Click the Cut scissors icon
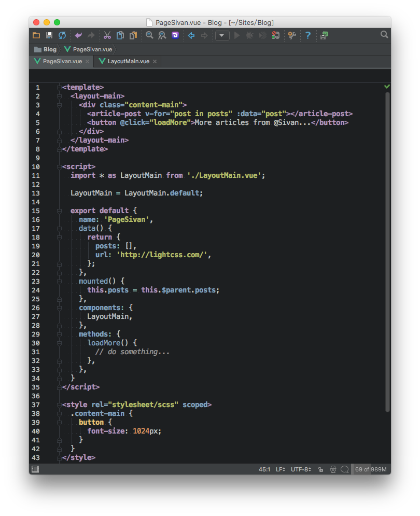 [x=107, y=35]
